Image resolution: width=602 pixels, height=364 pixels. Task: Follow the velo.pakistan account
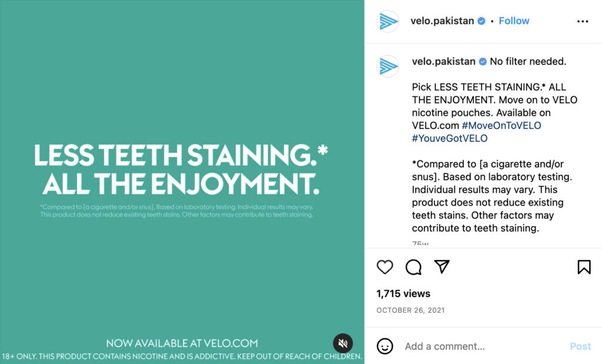click(x=514, y=21)
